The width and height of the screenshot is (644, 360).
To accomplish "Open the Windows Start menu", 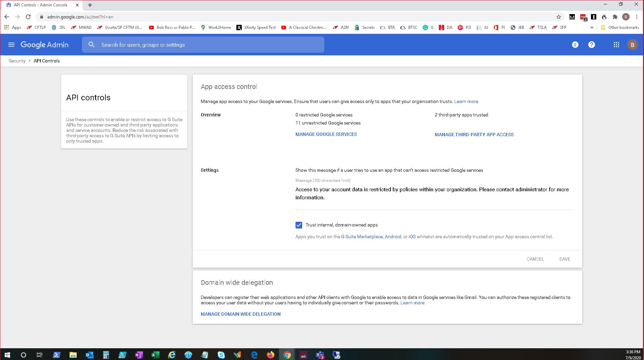I will tap(7, 355).
